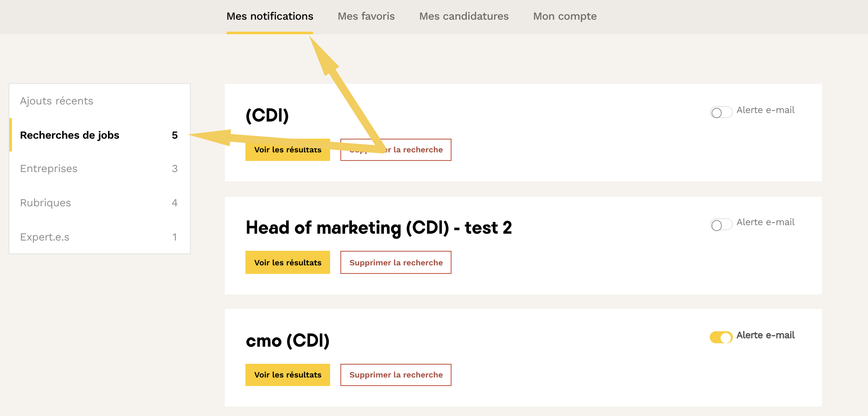Image resolution: width=868 pixels, height=416 pixels.
Task: Disable e-mail alert for cmo (CDI)
Action: pyautogui.click(x=721, y=337)
